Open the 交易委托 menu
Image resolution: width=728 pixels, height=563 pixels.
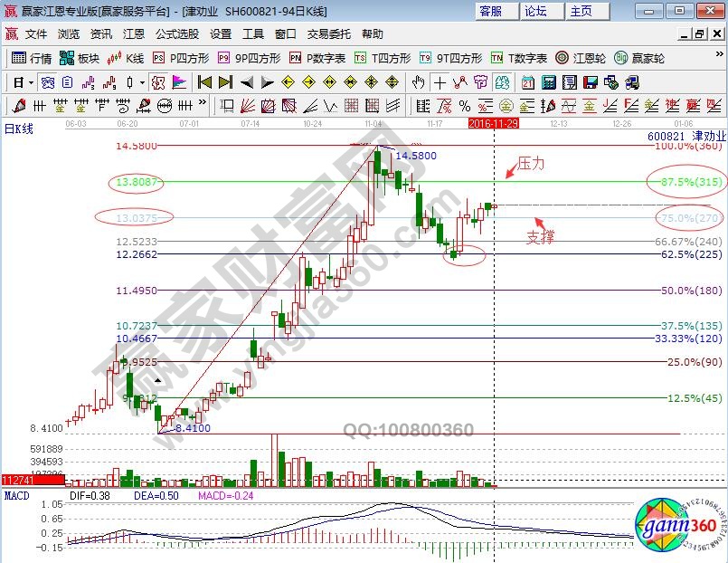click(x=329, y=34)
